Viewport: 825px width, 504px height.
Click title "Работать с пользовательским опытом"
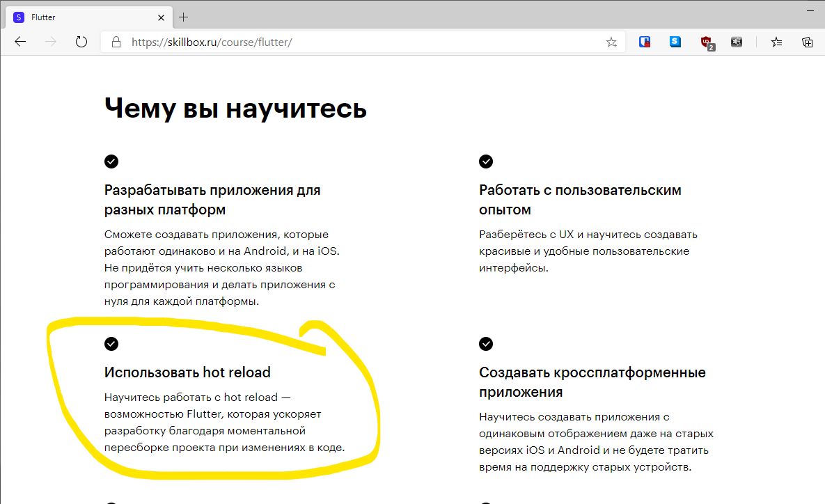tap(580, 200)
